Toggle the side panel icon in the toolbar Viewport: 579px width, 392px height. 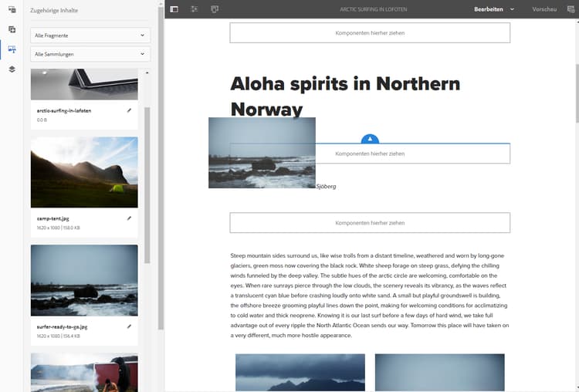tap(174, 9)
